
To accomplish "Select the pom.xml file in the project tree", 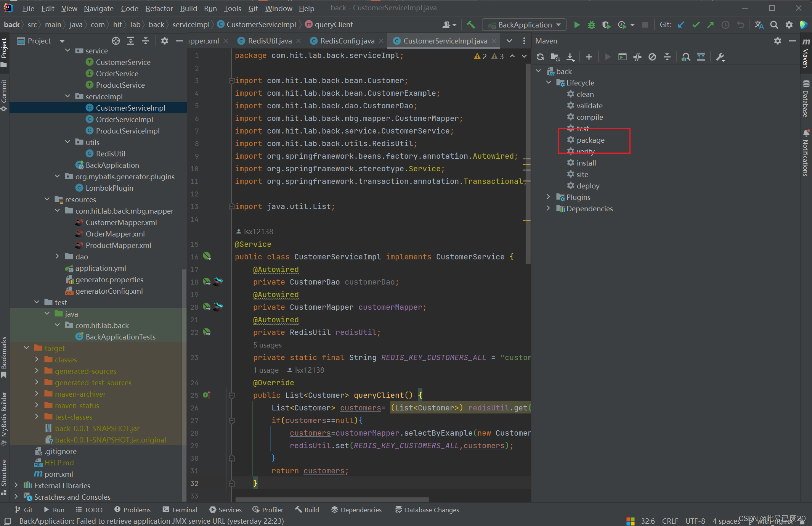I will coord(59,474).
